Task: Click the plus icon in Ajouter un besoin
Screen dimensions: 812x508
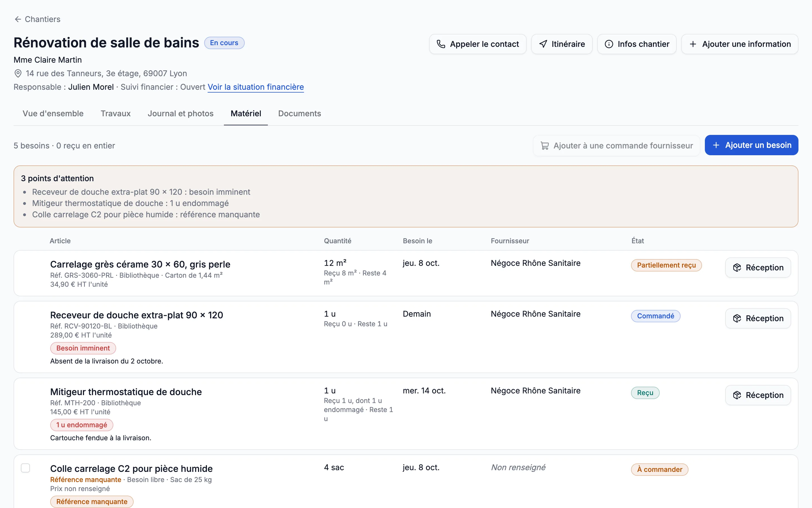Action: pos(716,145)
